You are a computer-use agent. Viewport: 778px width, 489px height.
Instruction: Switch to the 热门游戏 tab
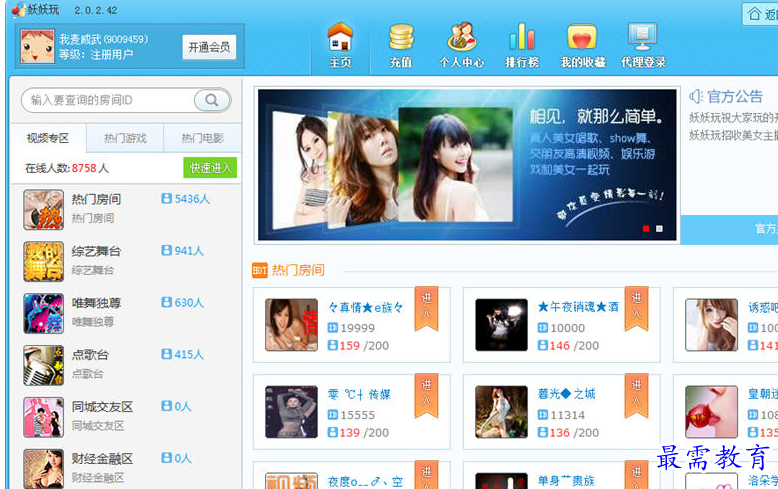tap(125, 138)
